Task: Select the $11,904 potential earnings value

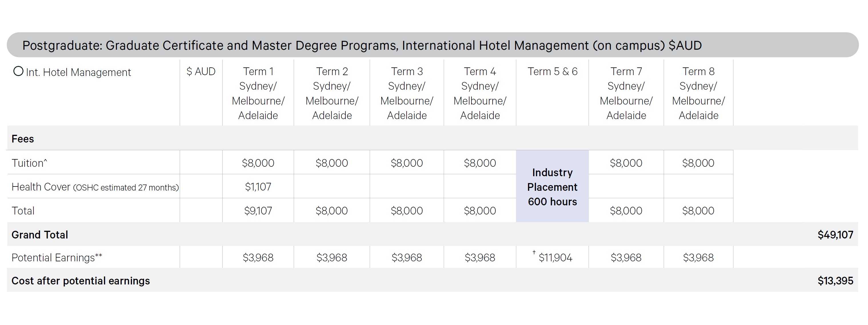Action: pyautogui.click(x=555, y=258)
